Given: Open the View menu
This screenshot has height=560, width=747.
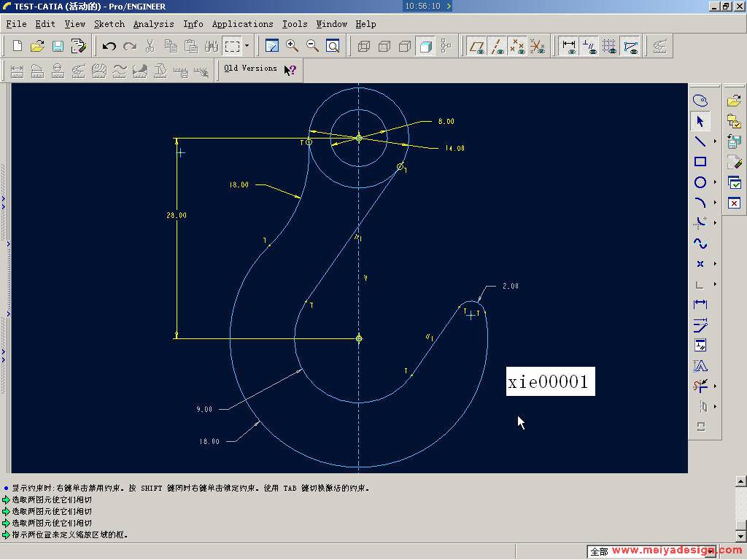Looking at the screenshot, I should (75, 24).
